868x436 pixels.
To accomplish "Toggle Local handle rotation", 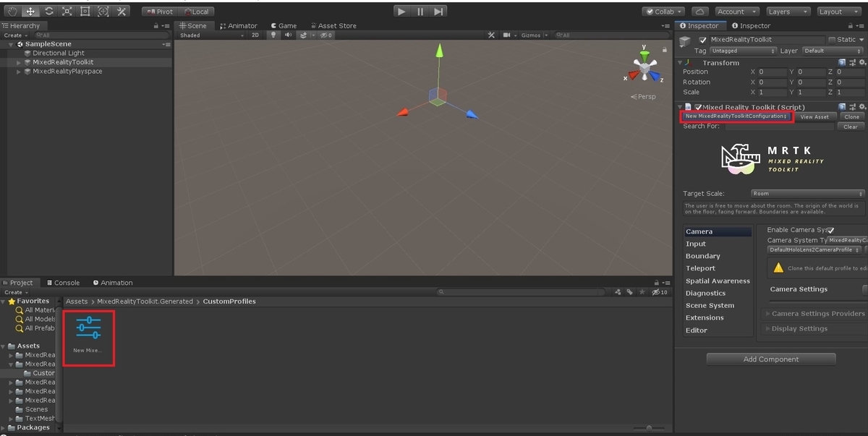I will [x=195, y=12].
